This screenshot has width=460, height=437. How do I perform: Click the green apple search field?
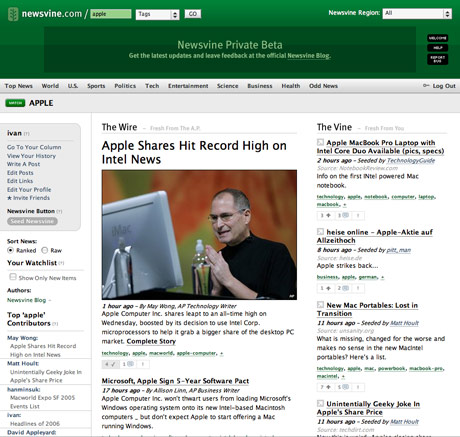(111, 14)
